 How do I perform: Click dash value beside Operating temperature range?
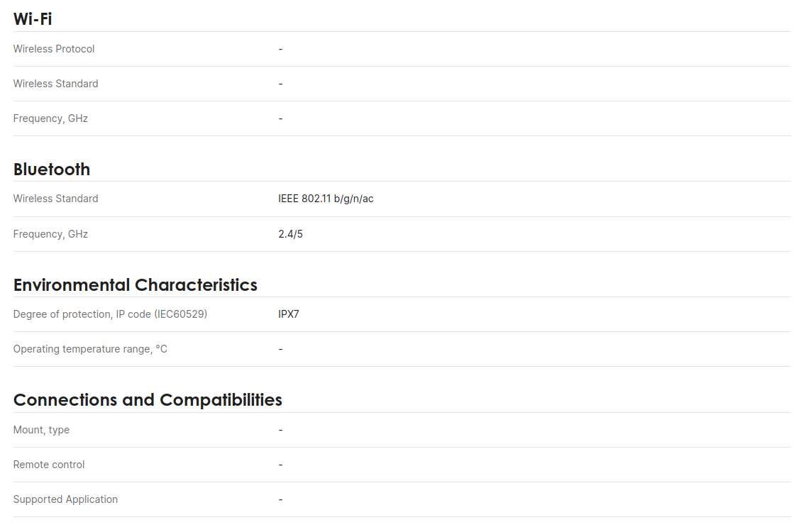coord(281,349)
